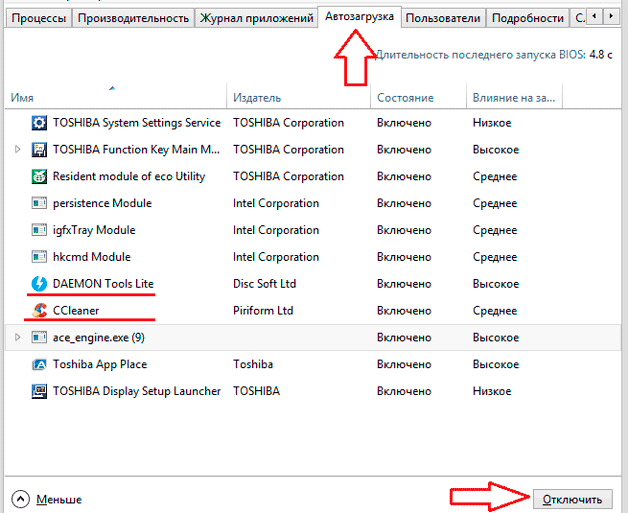Switch to the Процессы tab
This screenshot has width=628, height=513.
(38, 18)
